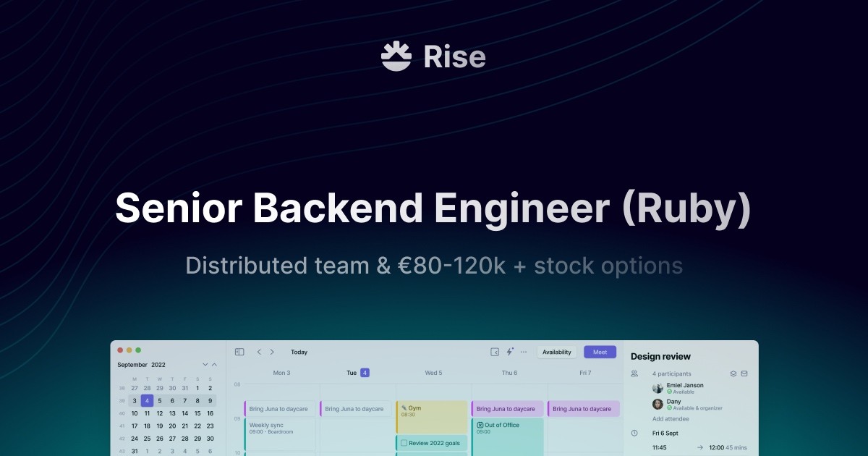Image resolution: width=868 pixels, height=456 pixels.
Task: Select the Tue 4 column header
Action: 357,373
